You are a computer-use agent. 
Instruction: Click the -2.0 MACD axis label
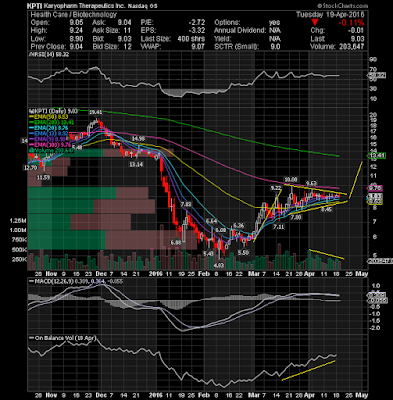pos(375,328)
